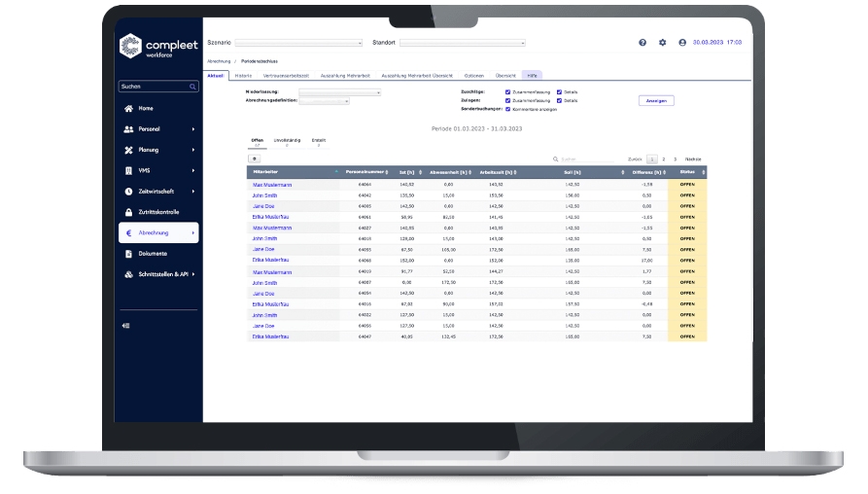The height and width of the screenshot is (494, 868).
Task: Open Auszahlung Mehrarbeit Übersicht tab
Action: (417, 76)
